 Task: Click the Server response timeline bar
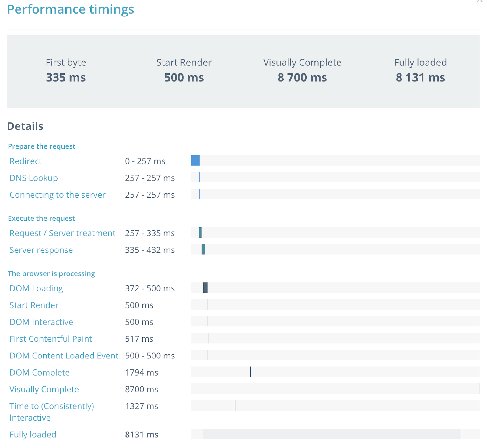coord(203,249)
